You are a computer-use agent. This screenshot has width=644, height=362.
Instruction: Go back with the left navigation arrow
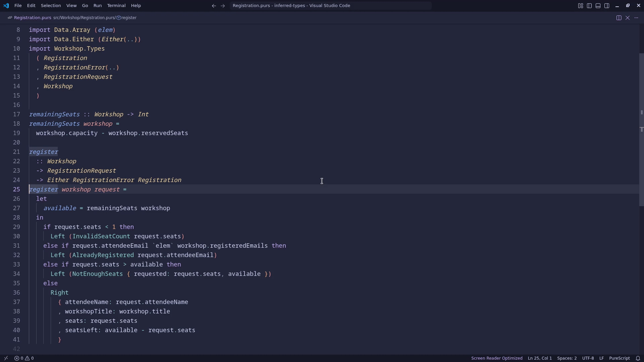(x=214, y=6)
